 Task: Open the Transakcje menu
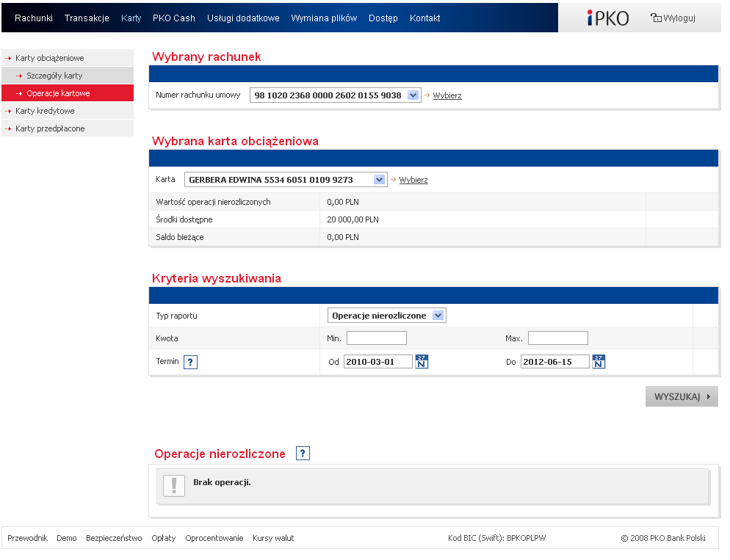tap(87, 18)
